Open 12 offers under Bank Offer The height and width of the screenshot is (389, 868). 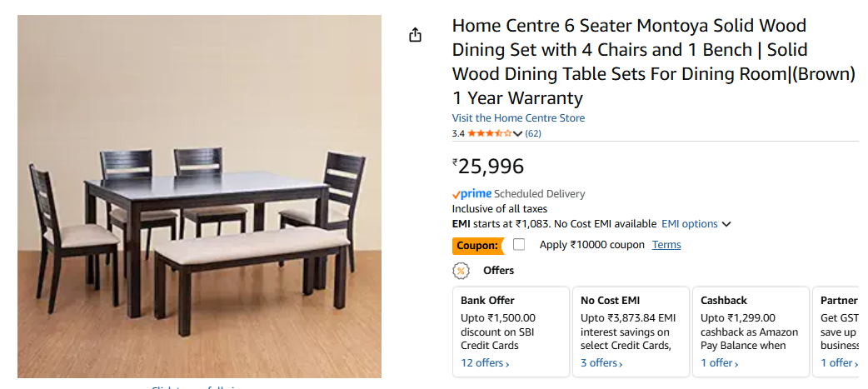coord(485,363)
